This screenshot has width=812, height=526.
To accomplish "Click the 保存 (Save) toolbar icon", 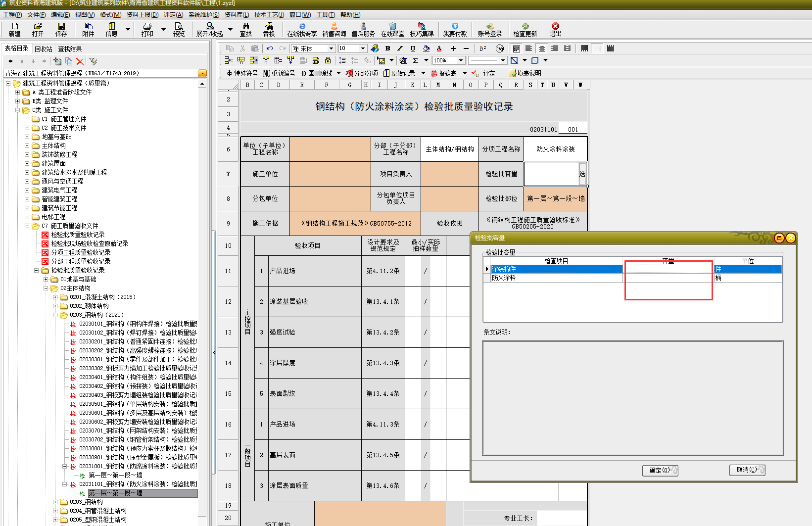I will coord(61,30).
